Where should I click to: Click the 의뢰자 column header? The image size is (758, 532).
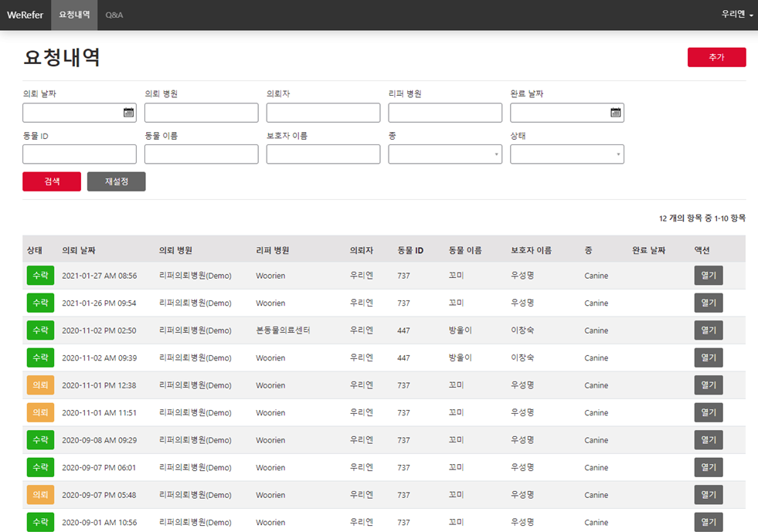click(362, 250)
